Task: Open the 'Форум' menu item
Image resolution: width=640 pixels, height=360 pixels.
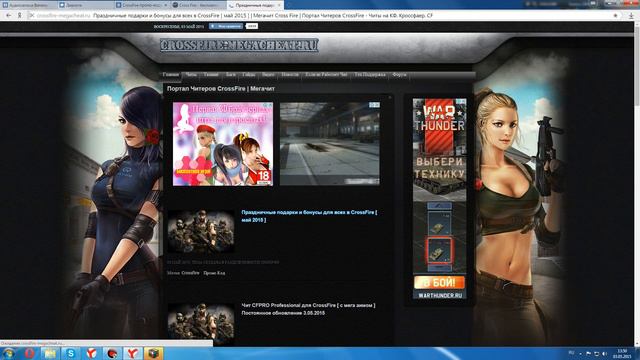Action: coord(399,75)
